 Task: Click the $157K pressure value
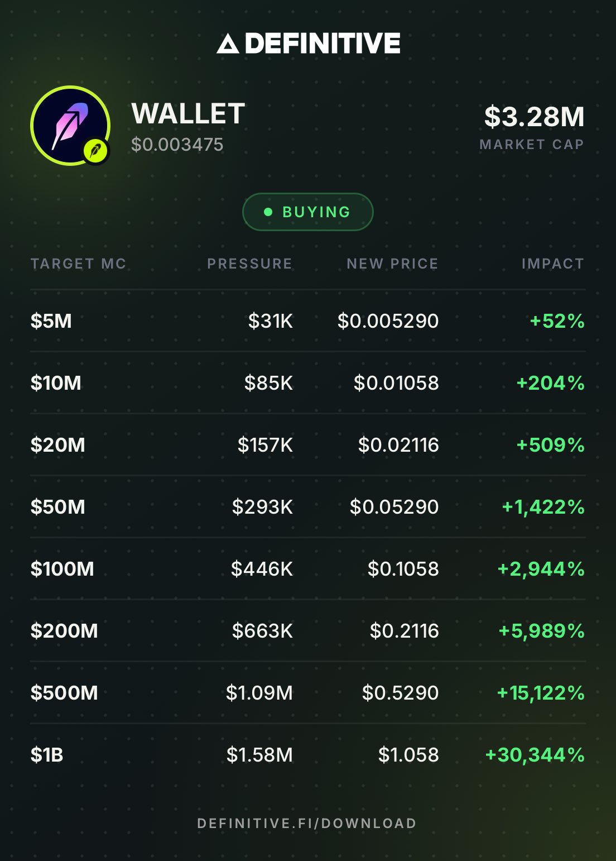(265, 445)
